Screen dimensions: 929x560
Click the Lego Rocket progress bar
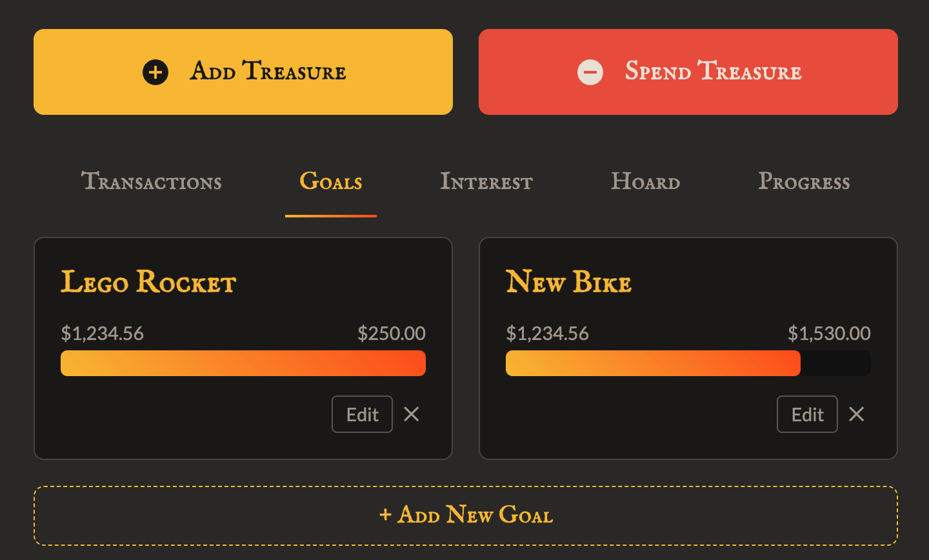[x=243, y=363]
